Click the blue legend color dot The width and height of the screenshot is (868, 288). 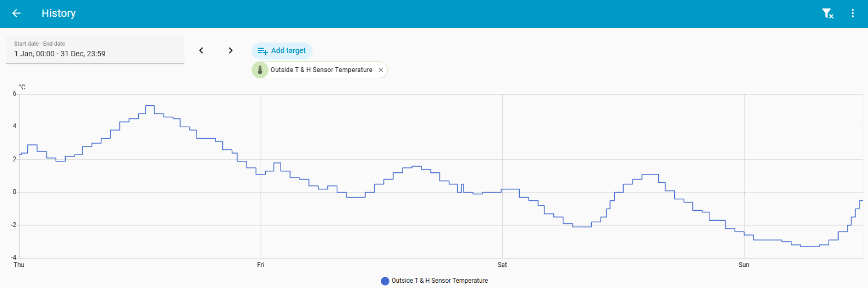point(385,281)
